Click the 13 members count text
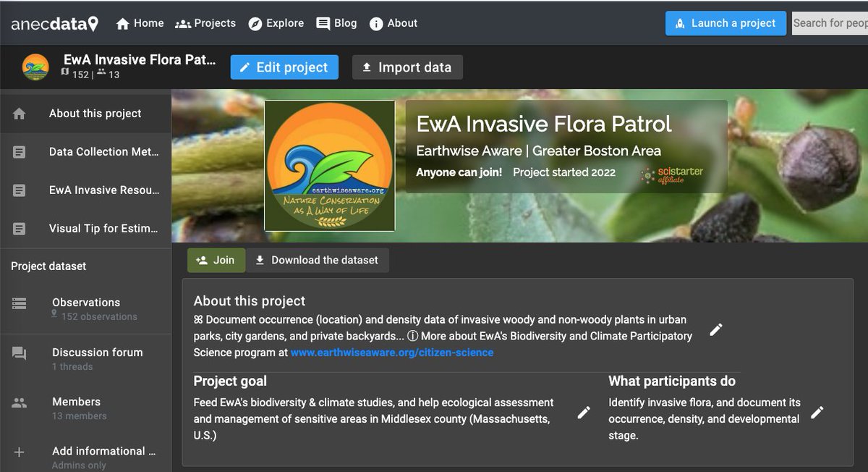 (x=80, y=416)
